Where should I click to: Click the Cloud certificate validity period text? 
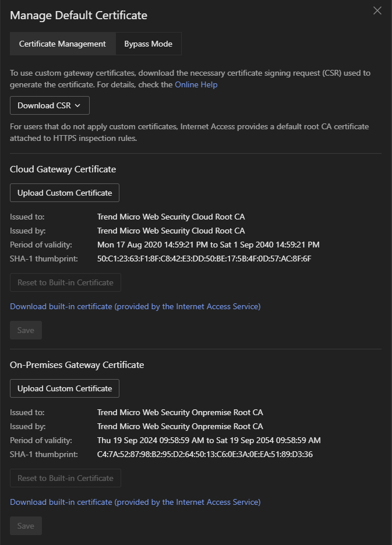point(208,245)
